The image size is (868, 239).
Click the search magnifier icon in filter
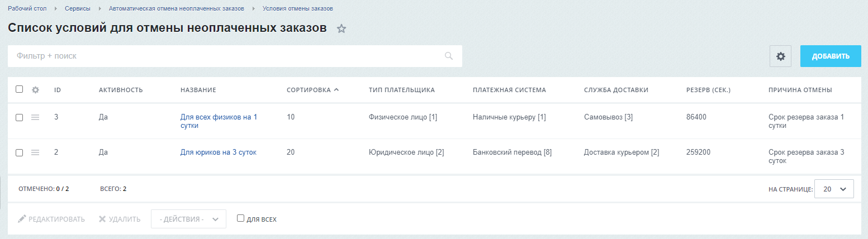pyautogui.click(x=448, y=56)
